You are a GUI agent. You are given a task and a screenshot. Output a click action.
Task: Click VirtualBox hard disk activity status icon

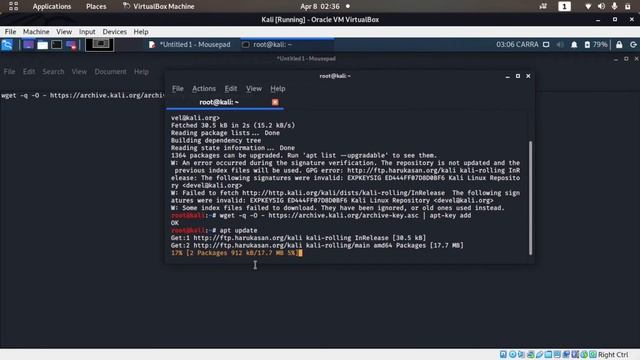click(503, 354)
